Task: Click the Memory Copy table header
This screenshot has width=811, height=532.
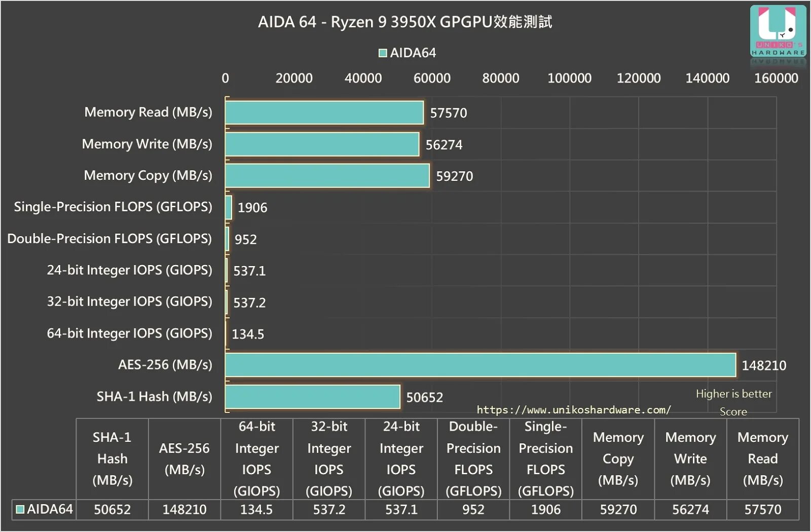Action: [x=618, y=459]
